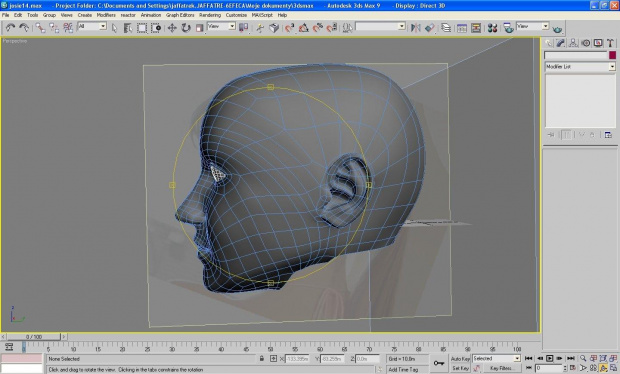This screenshot has width=620, height=374.
Task: Open the MAXScript menu
Action: (262, 15)
